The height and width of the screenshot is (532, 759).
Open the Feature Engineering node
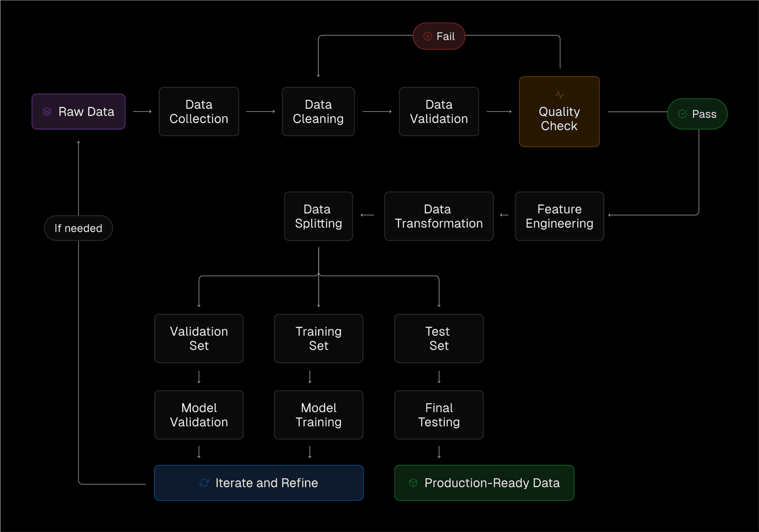(559, 216)
